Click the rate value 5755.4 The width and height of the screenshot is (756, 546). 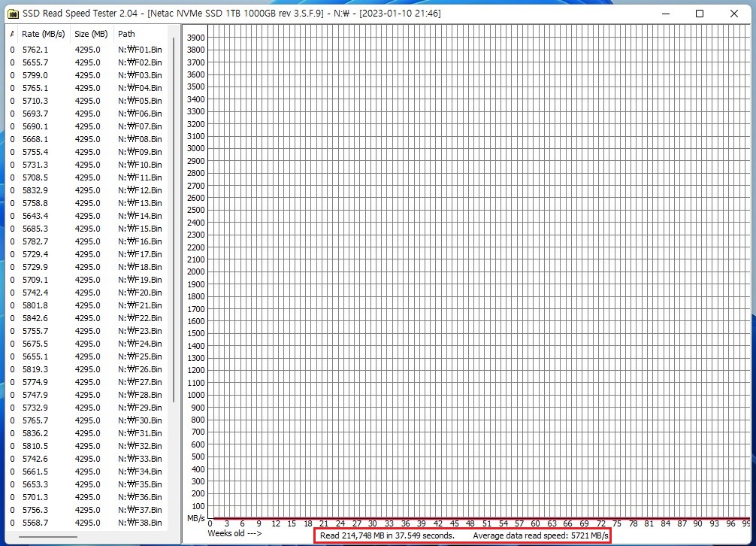click(35, 152)
